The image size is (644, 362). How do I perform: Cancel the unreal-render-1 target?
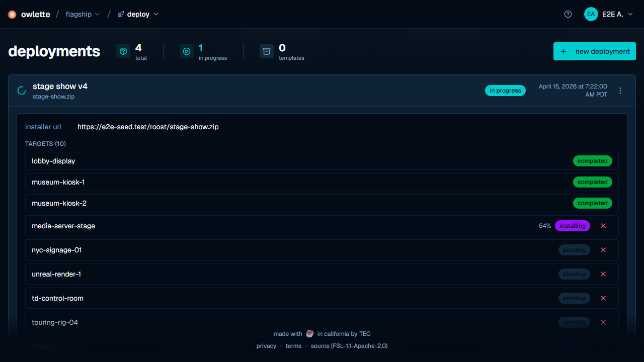603,274
